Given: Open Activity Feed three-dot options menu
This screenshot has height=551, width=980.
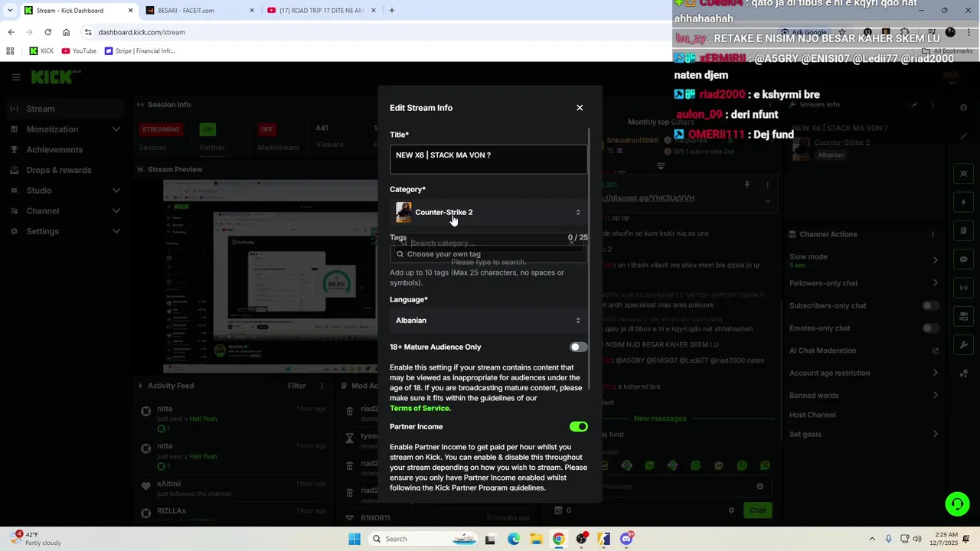Looking at the screenshot, I should coord(322,386).
